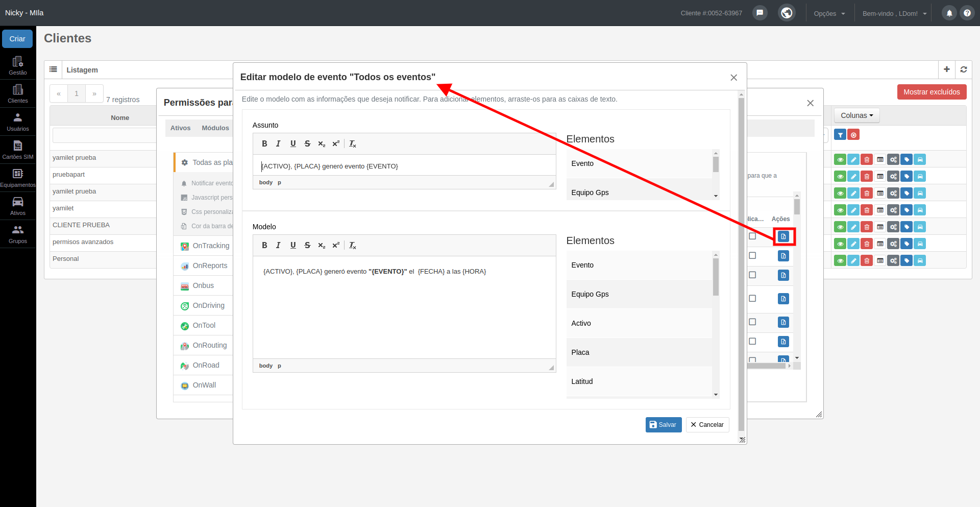Click the Salvar button
Screen dimensions: 980x507
click(x=663, y=425)
